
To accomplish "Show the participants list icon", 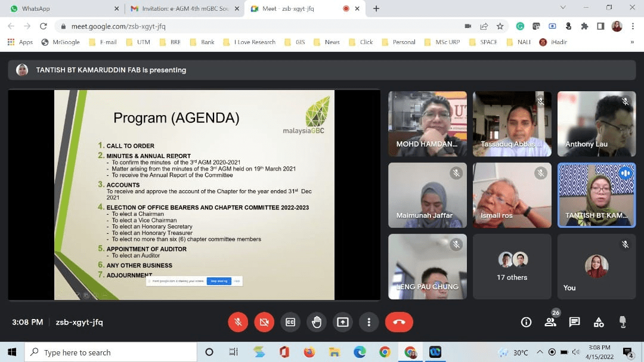I will click(550, 322).
